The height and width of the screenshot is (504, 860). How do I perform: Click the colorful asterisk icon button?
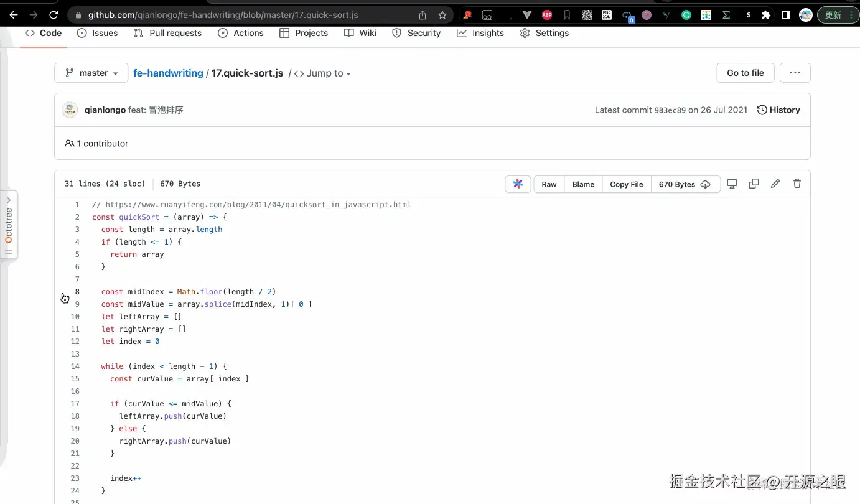coord(518,184)
